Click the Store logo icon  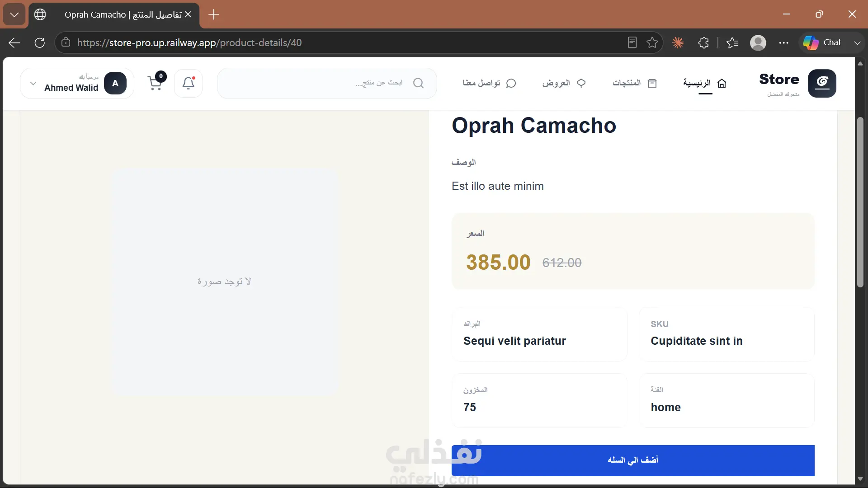(x=822, y=83)
